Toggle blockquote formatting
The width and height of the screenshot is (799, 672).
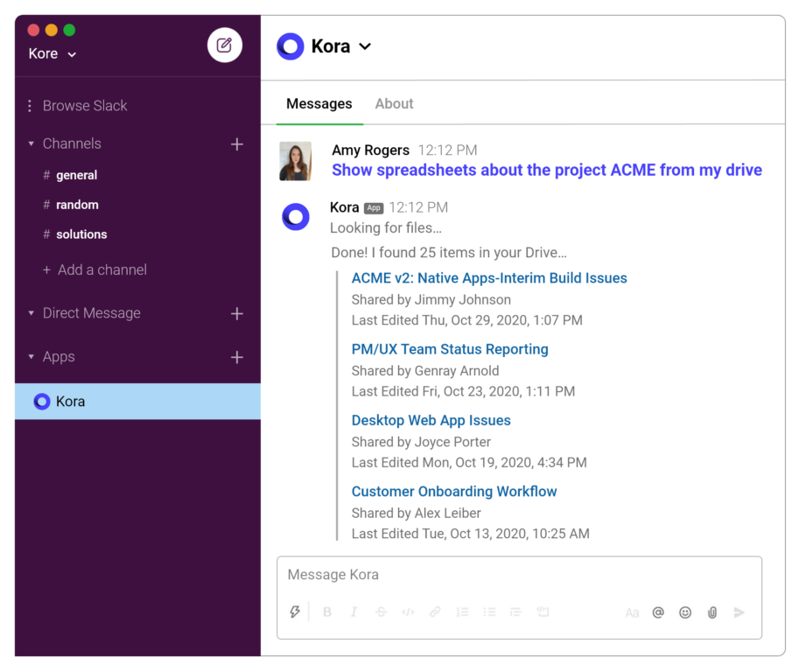pyautogui.click(x=515, y=612)
